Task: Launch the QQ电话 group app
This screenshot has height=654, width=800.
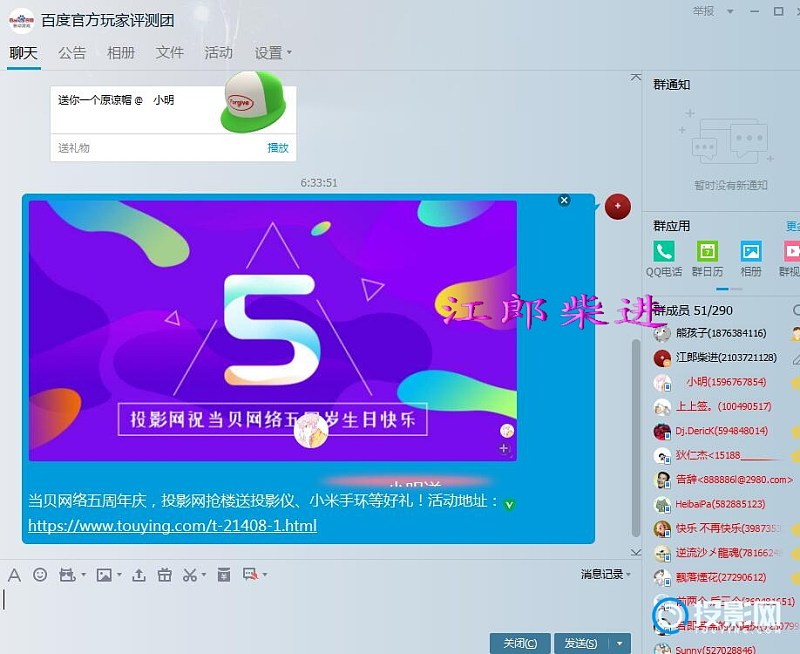Action: pos(664,260)
